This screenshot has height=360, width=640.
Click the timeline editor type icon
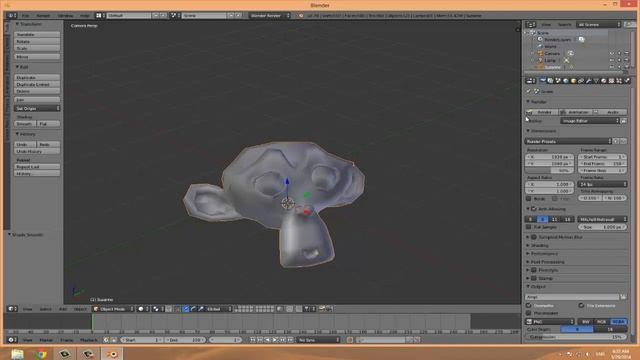pos(12,340)
